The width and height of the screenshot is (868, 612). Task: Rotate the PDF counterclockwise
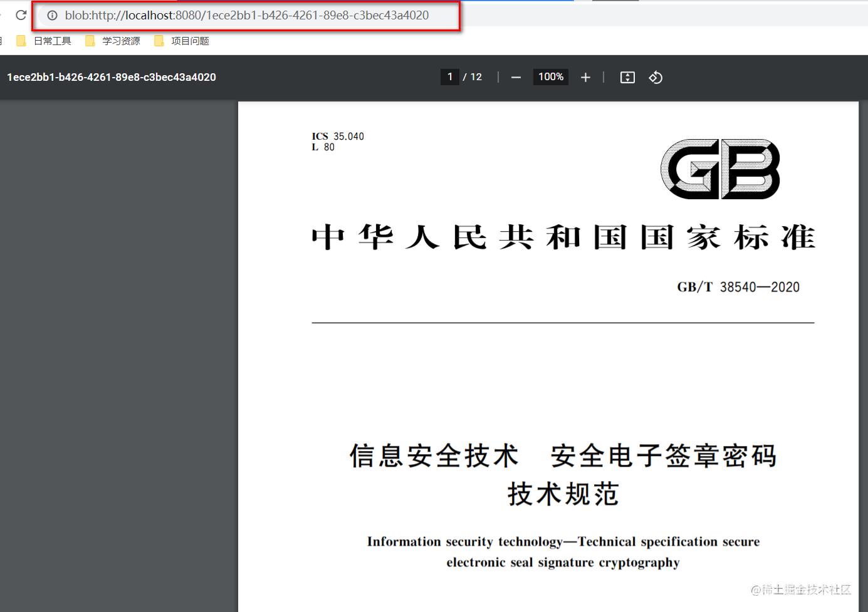pyautogui.click(x=656, y=77)
